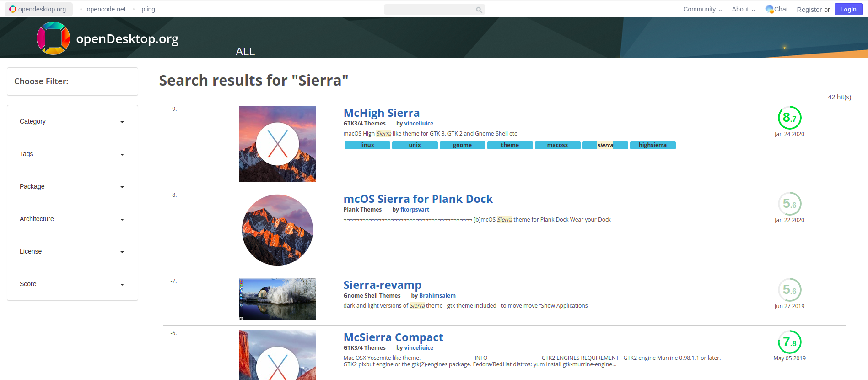The image size is (868, 380).
Task: Expand the Architecture filter dropdown
Action: (x=72, y=219)
